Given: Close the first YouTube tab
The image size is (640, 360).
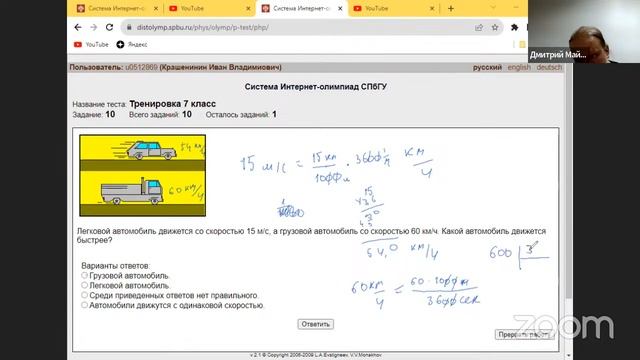Looking at the screenshot, I should coord(248,8).
